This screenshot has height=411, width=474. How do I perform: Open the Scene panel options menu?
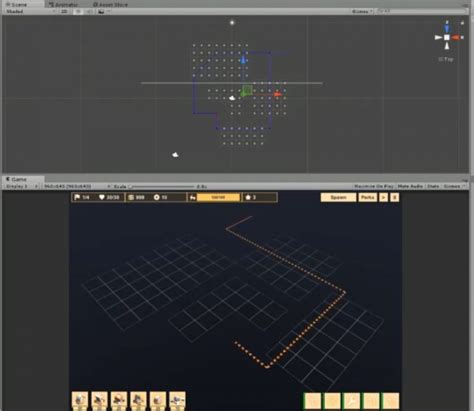pos(465,5)
